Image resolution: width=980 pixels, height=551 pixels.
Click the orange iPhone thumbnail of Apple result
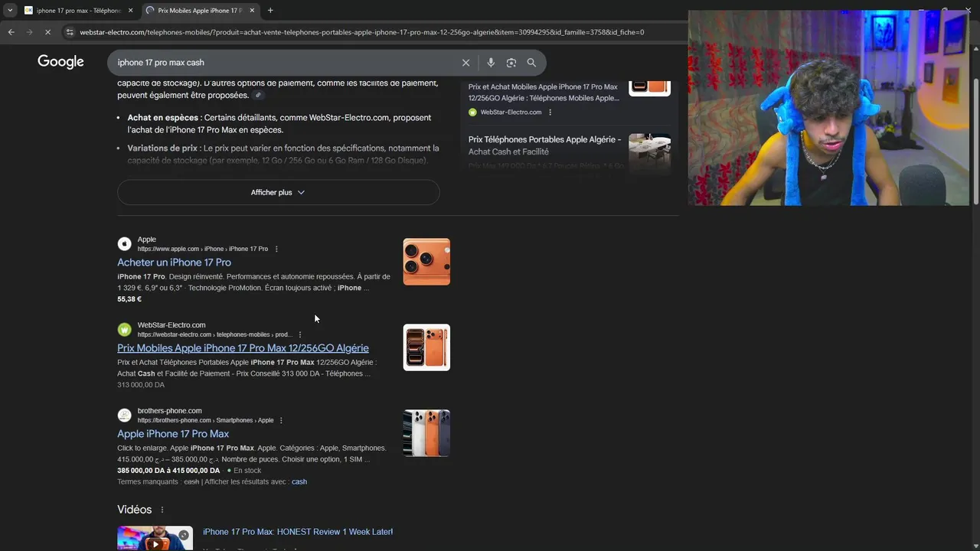[426, 262]
